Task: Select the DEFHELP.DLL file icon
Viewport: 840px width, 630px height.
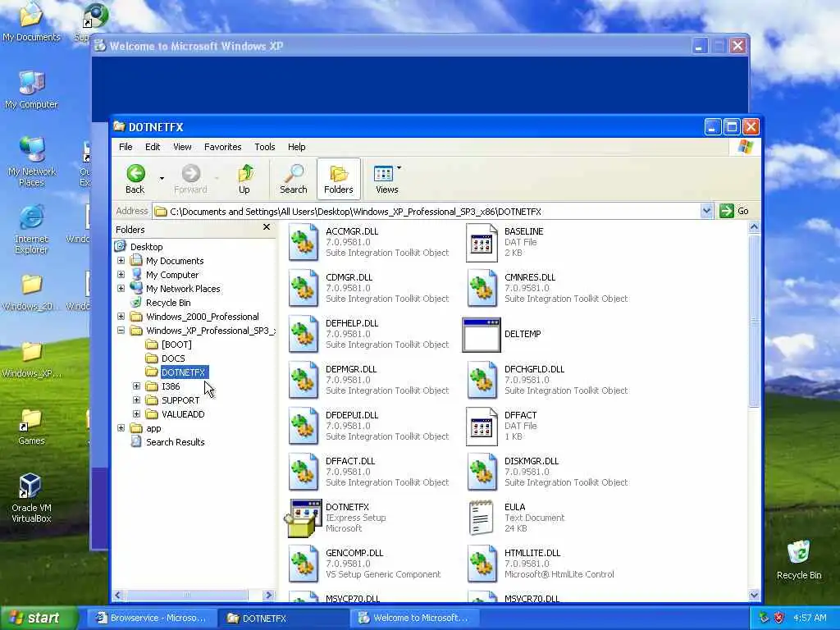Action: click(x=304, y=335)
